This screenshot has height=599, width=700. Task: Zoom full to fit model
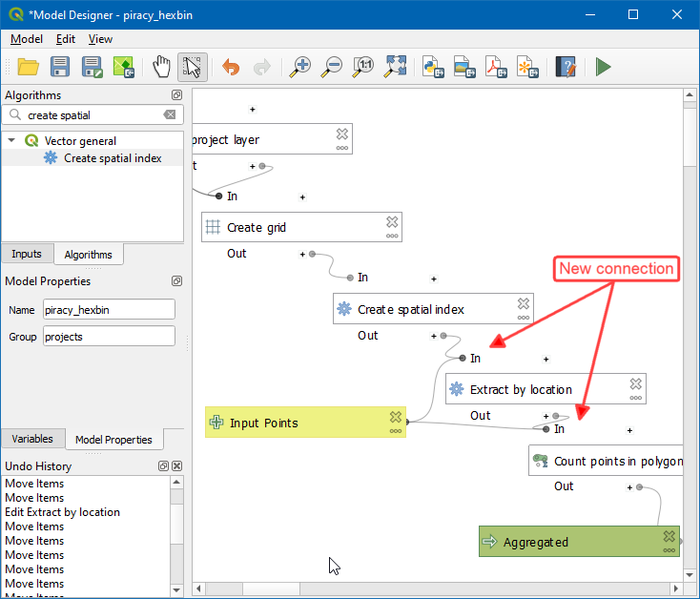tap(396, 67)
